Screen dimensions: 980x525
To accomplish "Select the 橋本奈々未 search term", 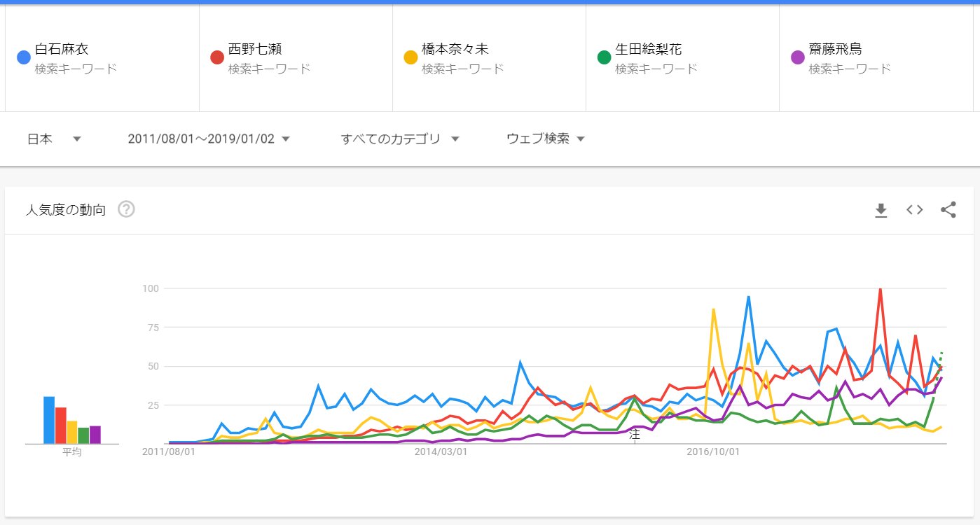I will pos(455,50).
